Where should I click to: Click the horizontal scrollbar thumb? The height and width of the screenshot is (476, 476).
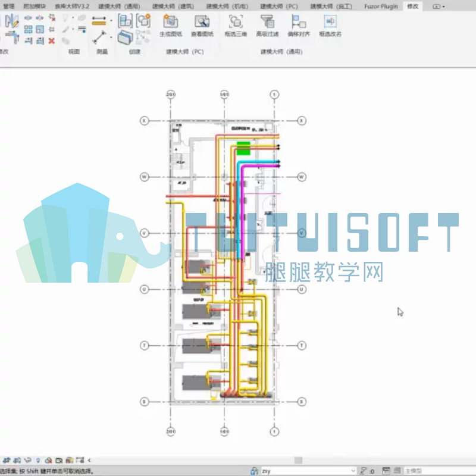[299, 460]
